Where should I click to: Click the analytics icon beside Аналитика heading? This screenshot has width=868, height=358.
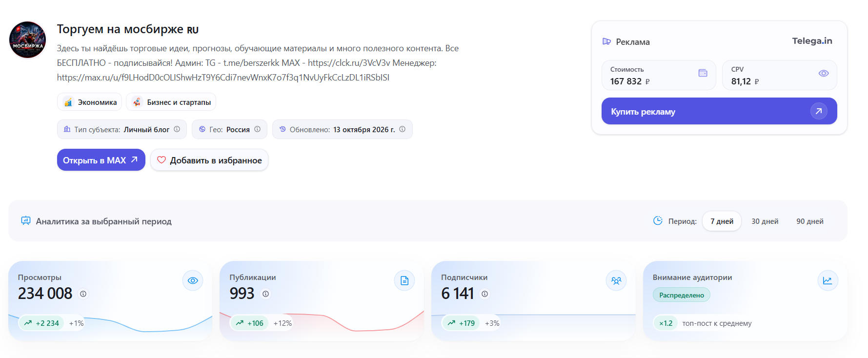pyautogui.click(x=26, y=221)
